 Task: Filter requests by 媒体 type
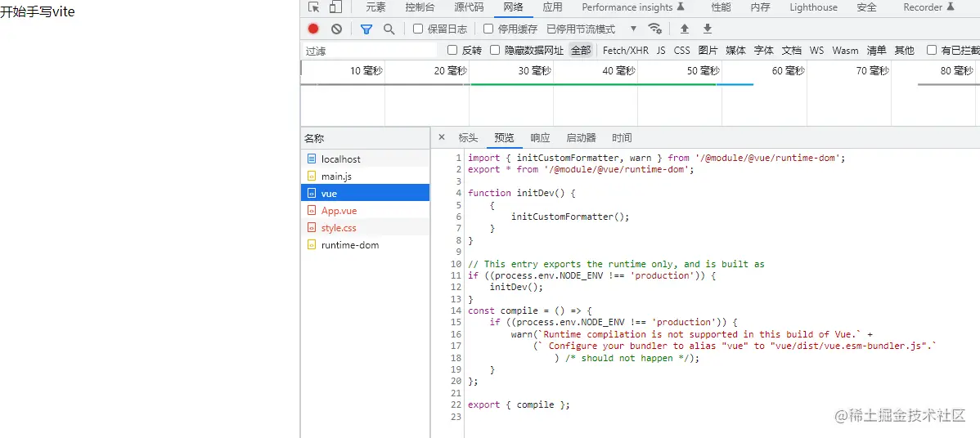click(x=735, y=51)
